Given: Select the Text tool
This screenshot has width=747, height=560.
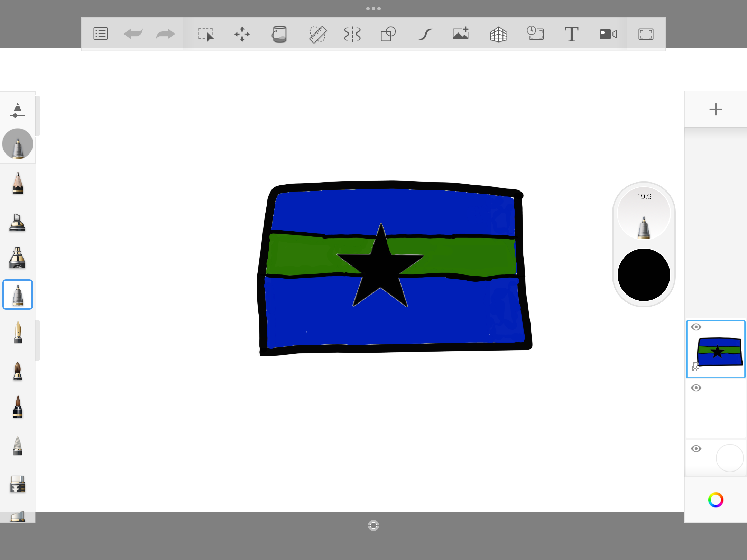Looking at the screenshot, I should click(571, 34).
